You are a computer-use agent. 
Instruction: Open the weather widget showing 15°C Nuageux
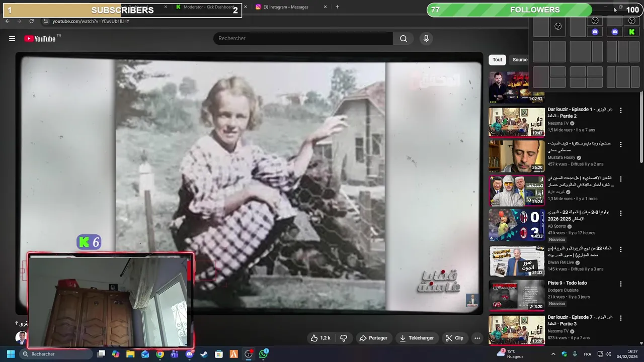click(510, 354)
